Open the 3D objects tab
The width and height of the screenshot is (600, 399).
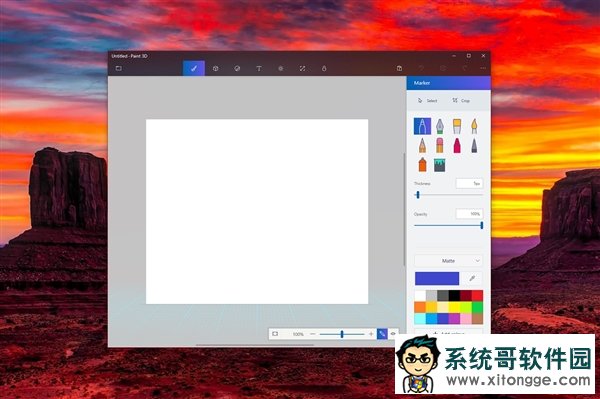pos(215,68)
